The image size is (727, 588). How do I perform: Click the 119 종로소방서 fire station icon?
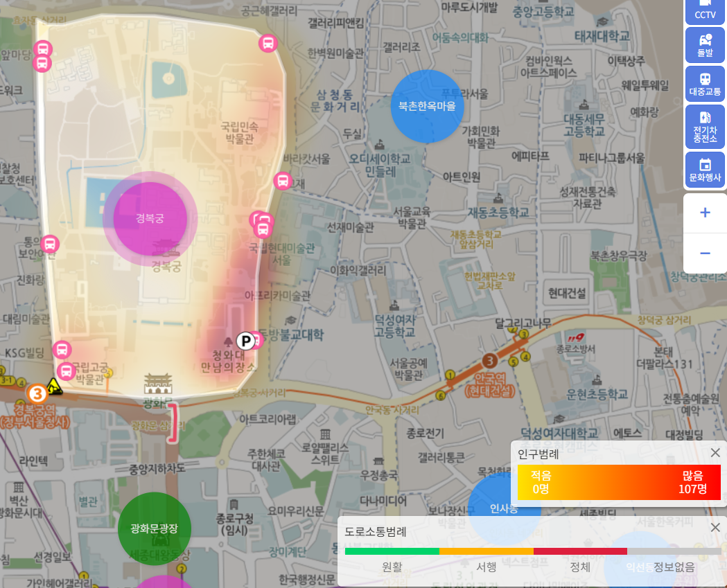click(575, 338)
